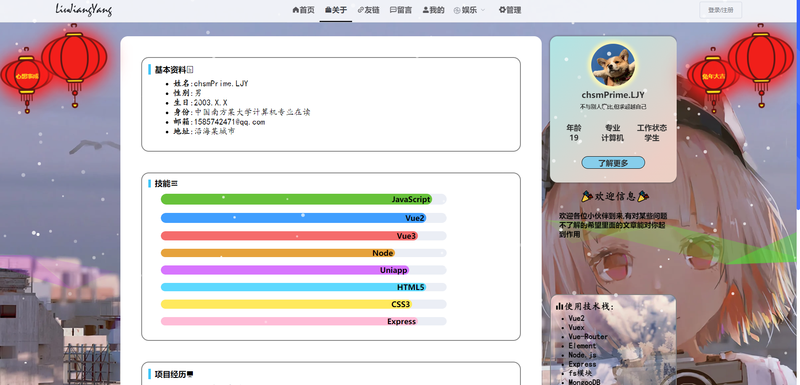Click the icon next to 项目经历

tap(190, 374)
